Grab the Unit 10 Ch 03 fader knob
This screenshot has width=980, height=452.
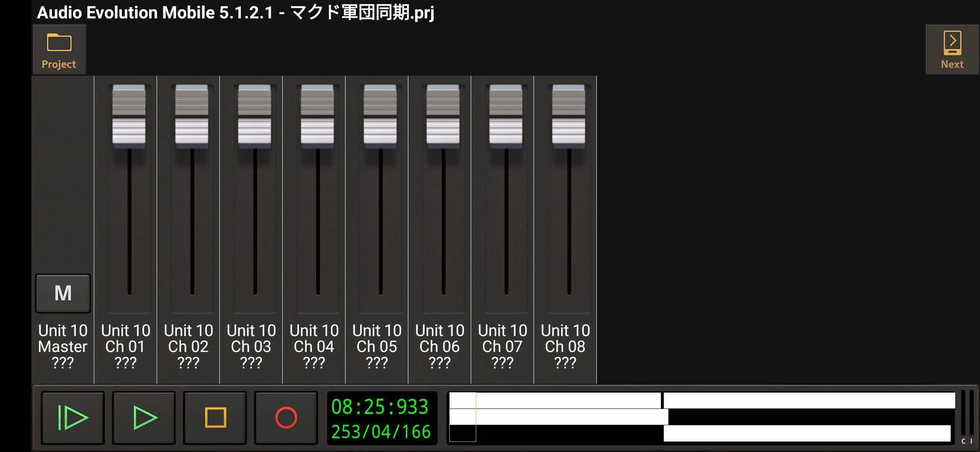pyautogui.click(x=255, y=116)
